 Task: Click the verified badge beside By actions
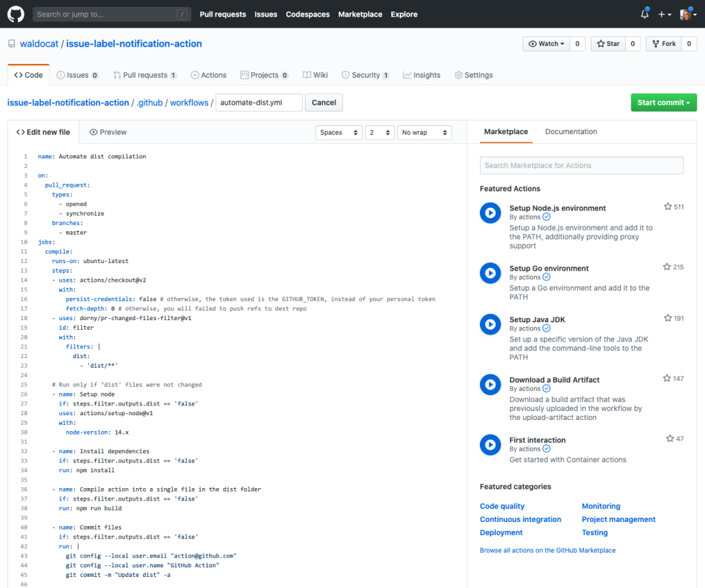coord(547,216)
